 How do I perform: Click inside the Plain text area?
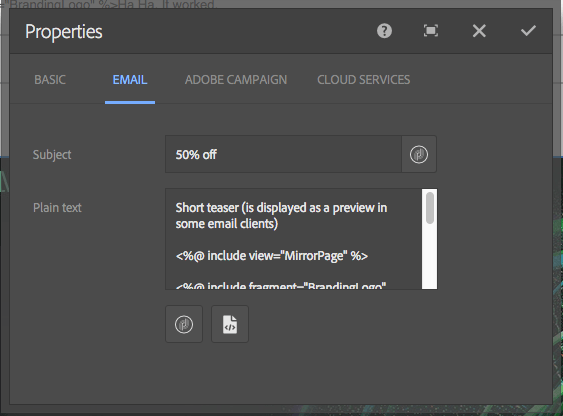294,239
